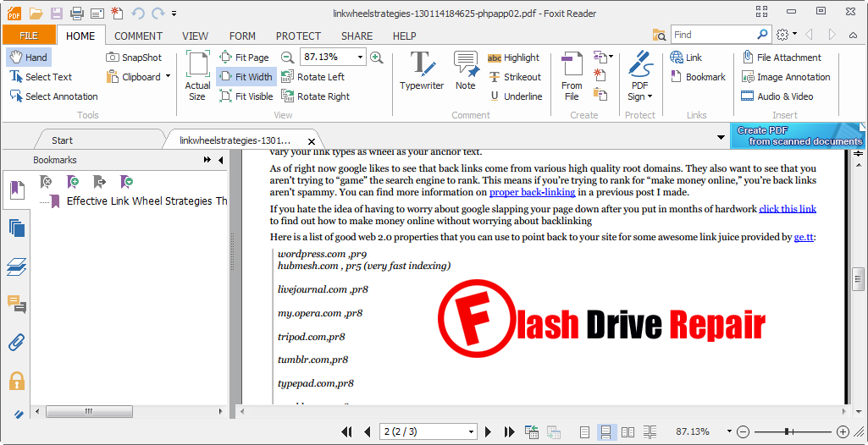The image size is (868, 445).
Task: Open the zoom percentage dropdown in the ribbon
Action: pyautogui.click(x=361, y=57)
